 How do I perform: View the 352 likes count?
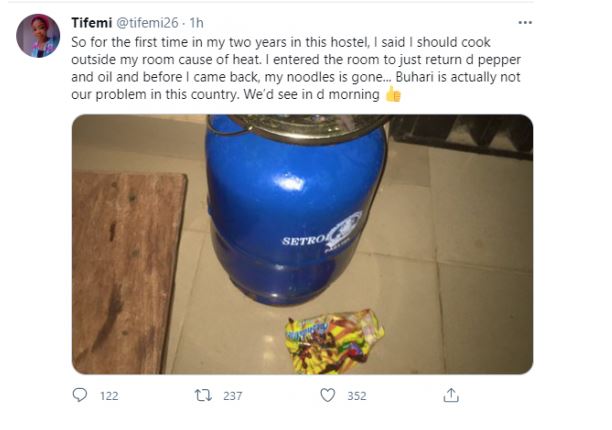(356, 396)
